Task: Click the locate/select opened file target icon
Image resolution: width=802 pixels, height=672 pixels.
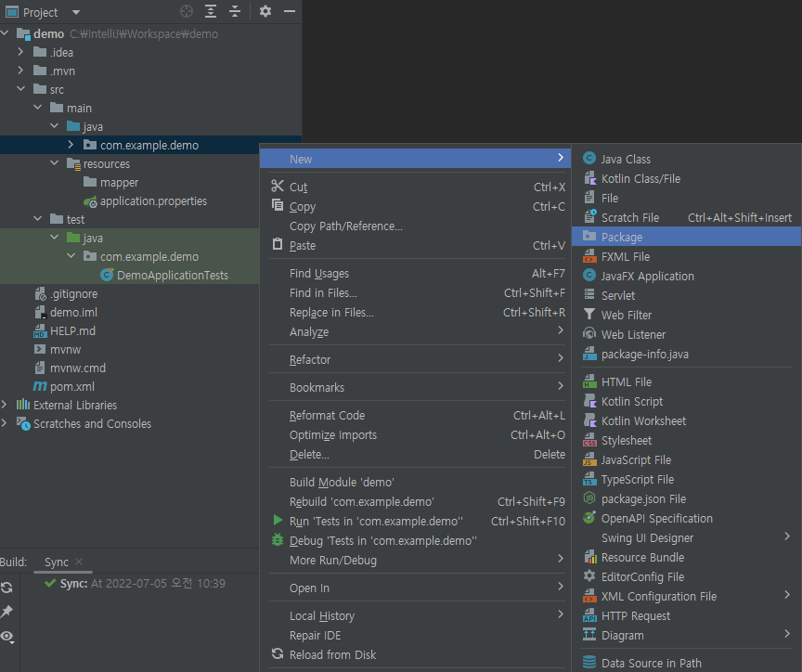Action: pos(187,11)
